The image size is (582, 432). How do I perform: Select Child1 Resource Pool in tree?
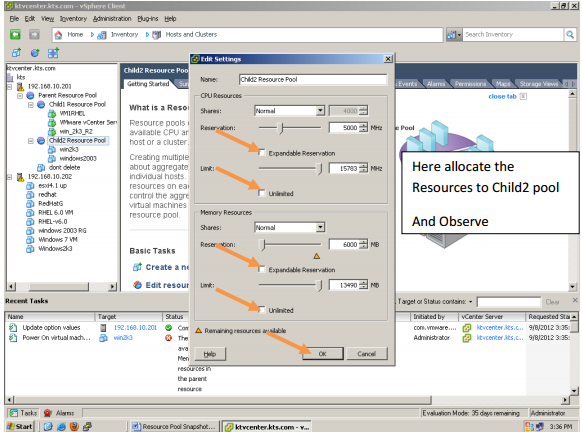[77, 104]
